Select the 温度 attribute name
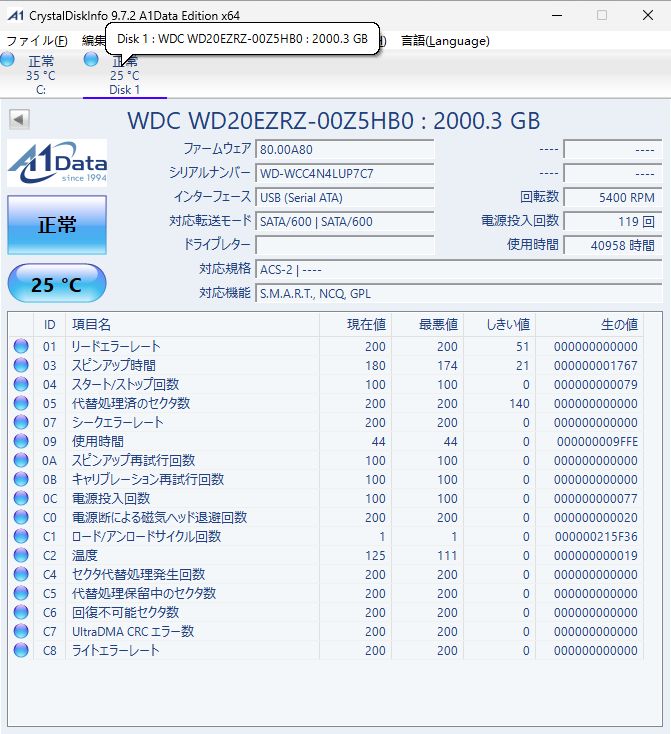 tap(85, 555)
